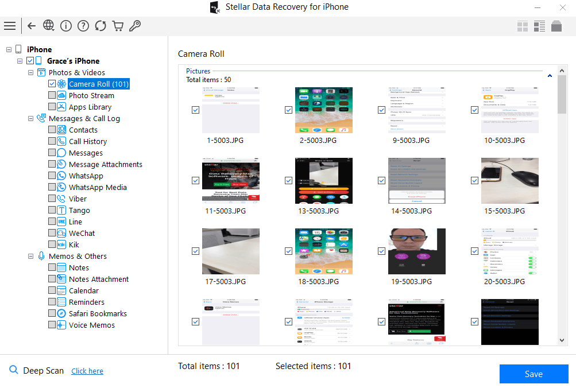576x392 pixels.
Task: Uncheck the Camera Roll checkbox
Action: pyautogui.click(x=52, y=84)
